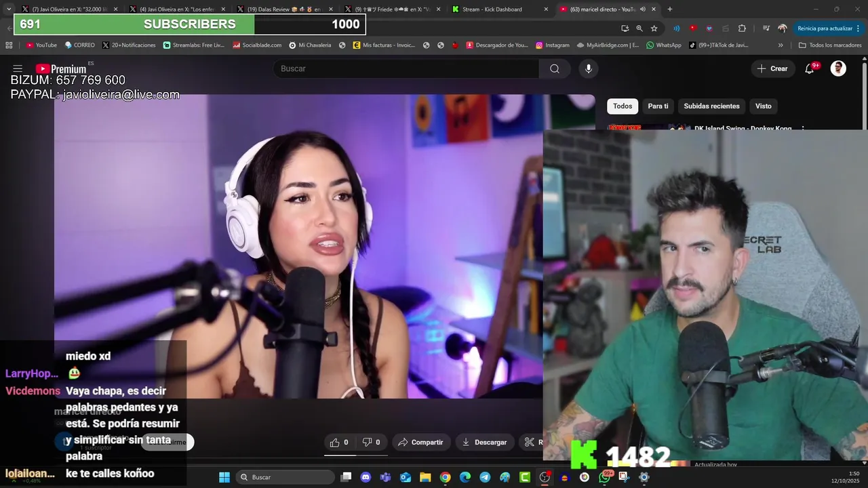Open a new browser tab

(670, 9)
